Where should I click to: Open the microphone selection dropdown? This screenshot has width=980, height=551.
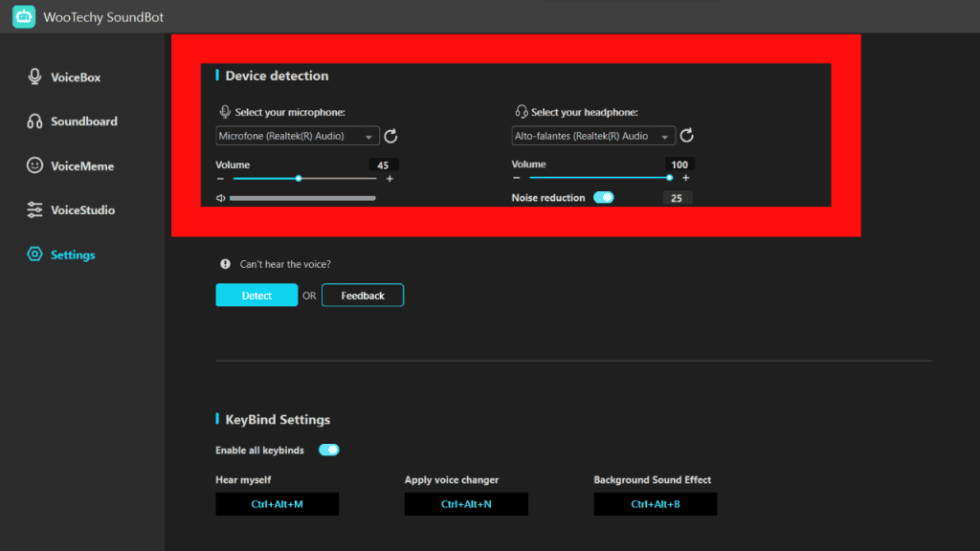tap(298, 137)
